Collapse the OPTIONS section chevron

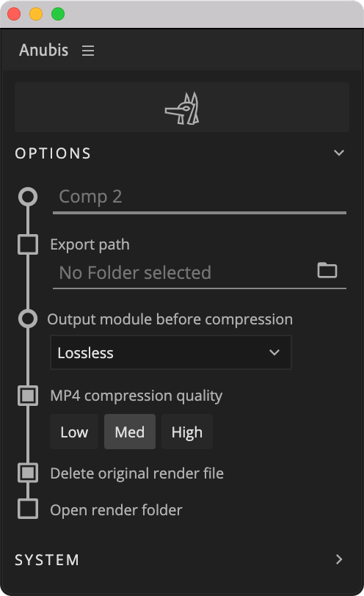pyautogui.click(x=339, y=153)
